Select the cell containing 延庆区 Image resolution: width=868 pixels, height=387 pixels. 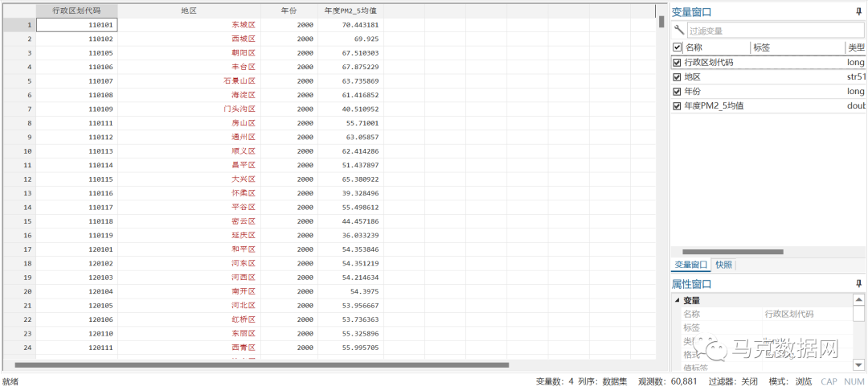[x=190, y=236]
